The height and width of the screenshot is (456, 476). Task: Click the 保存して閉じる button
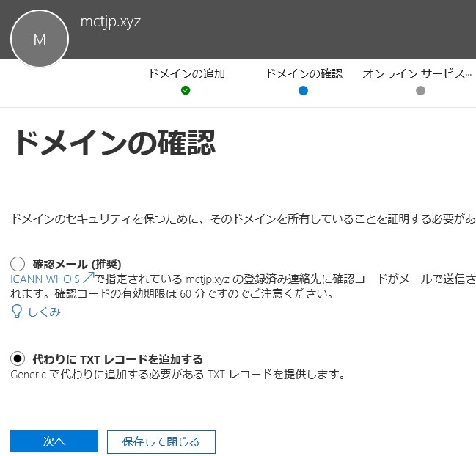click(161, 442)
